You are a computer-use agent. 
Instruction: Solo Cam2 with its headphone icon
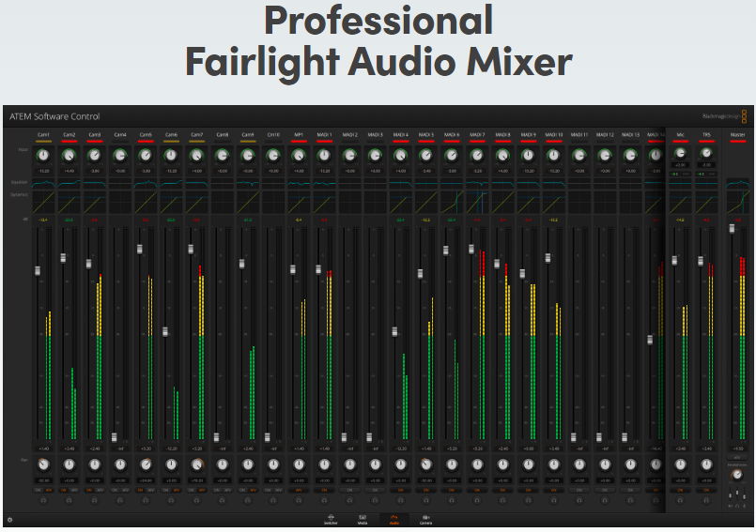click(69, 501)
